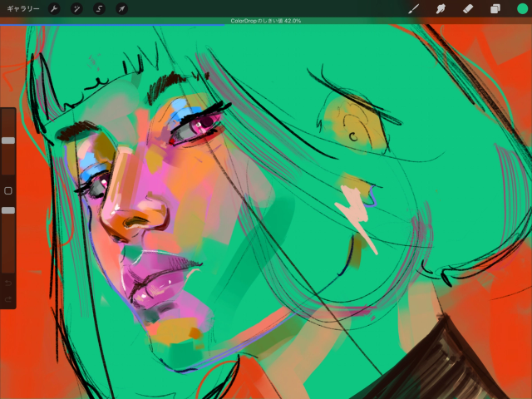
Task: Open the ギャラリー gallery view
Action: [22, 8]
